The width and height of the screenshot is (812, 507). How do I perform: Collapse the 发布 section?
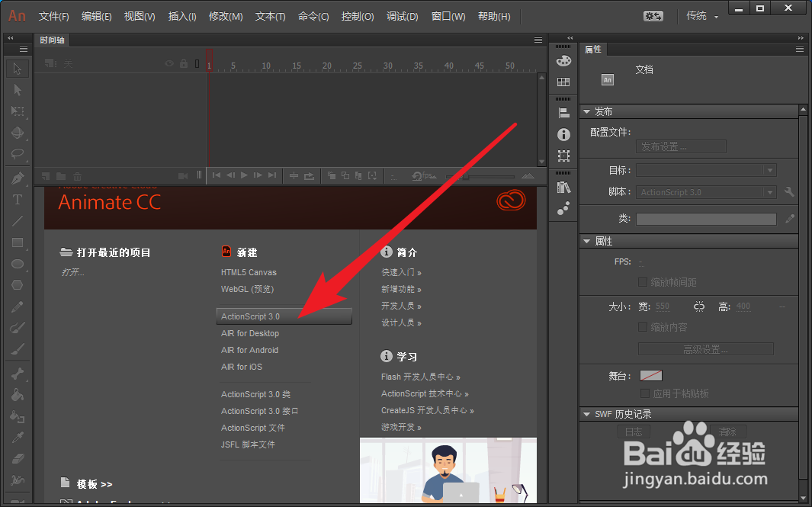[x=587, y=111]
